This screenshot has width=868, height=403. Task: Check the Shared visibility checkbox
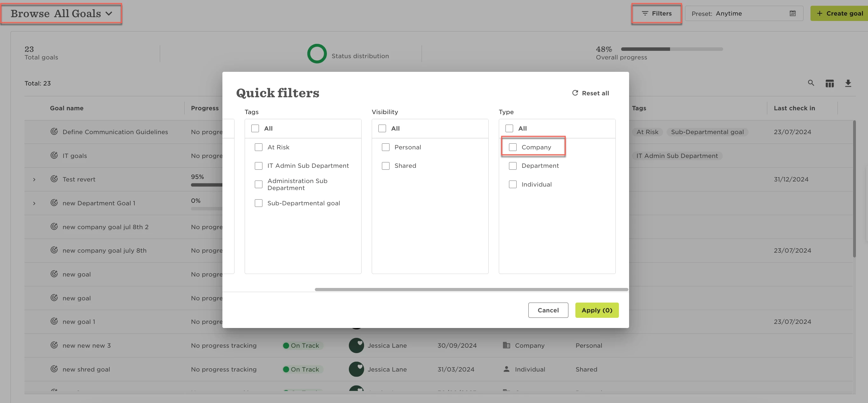[385, 166]
